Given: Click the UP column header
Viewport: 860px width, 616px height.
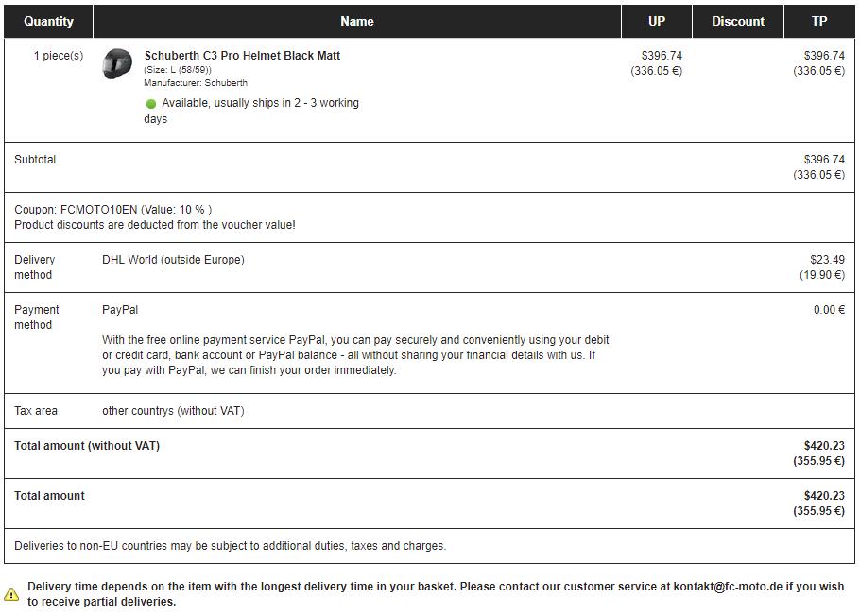Looking at the screenshot, I should 656,21.
